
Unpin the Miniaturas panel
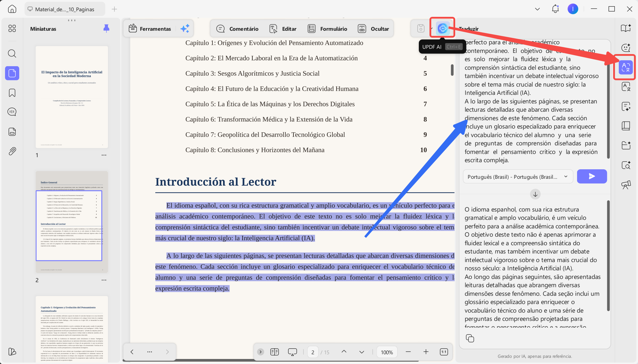pyautogui.click(x=106, y=28)
